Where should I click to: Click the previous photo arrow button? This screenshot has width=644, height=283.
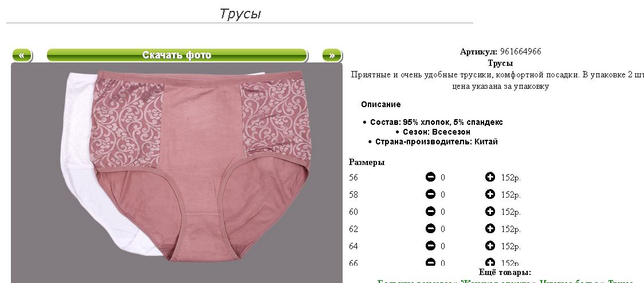[x=22, y=55]
